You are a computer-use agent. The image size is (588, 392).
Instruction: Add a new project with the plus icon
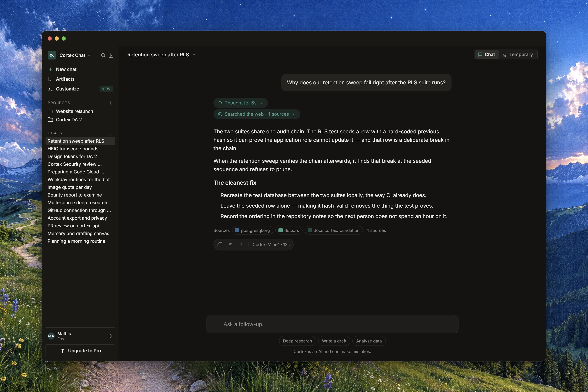click(110, 103)
